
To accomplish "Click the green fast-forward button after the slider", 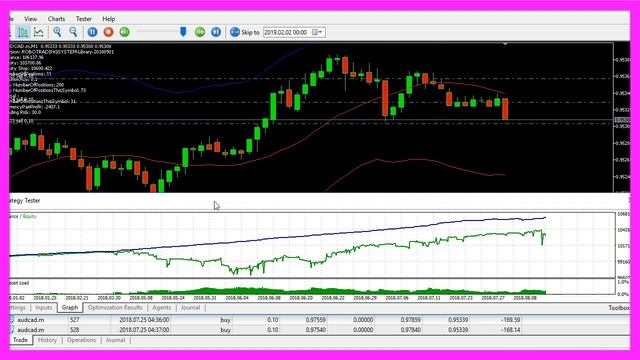I will [x=200, y=32].
